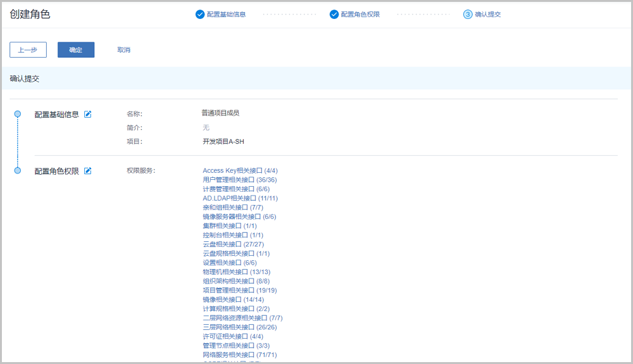Select the 确认提交 step label
633x364 pixels.
(x=488, y=14)
